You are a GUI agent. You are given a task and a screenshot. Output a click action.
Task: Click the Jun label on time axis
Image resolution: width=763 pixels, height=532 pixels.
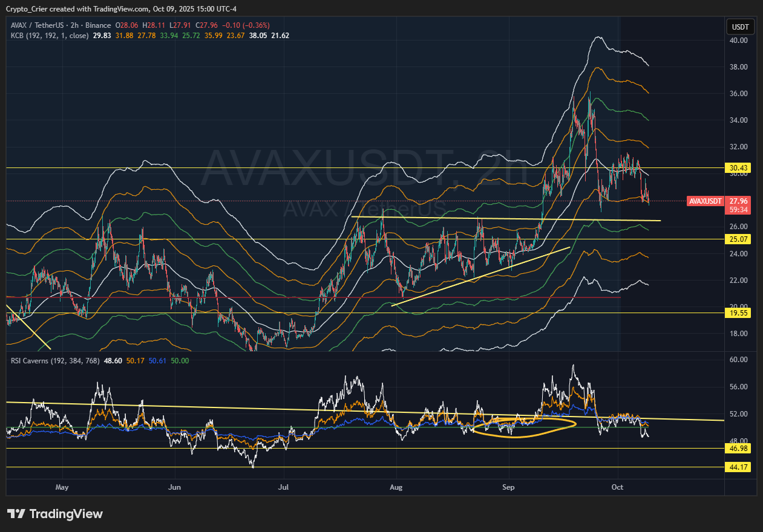174,487
